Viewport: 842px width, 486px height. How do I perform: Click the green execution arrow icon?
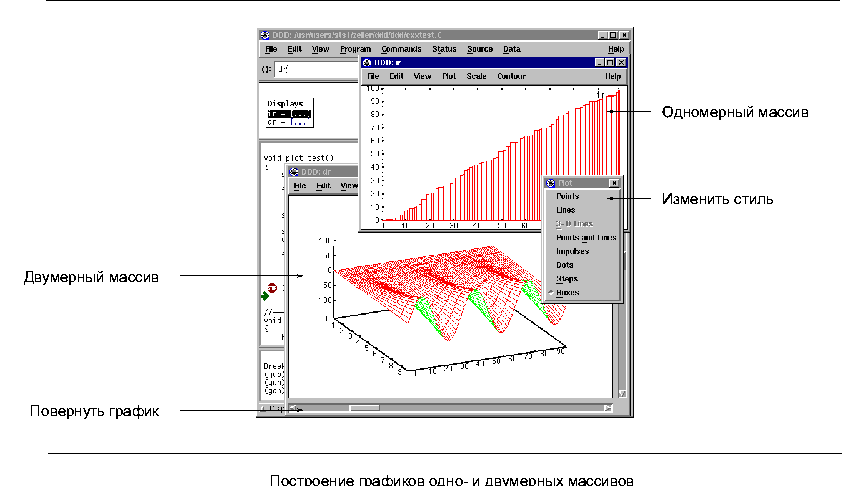click(265, 296)
